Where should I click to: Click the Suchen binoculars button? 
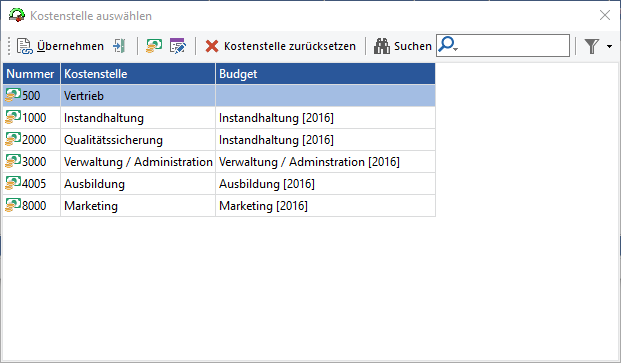click(x=402, y=46)
